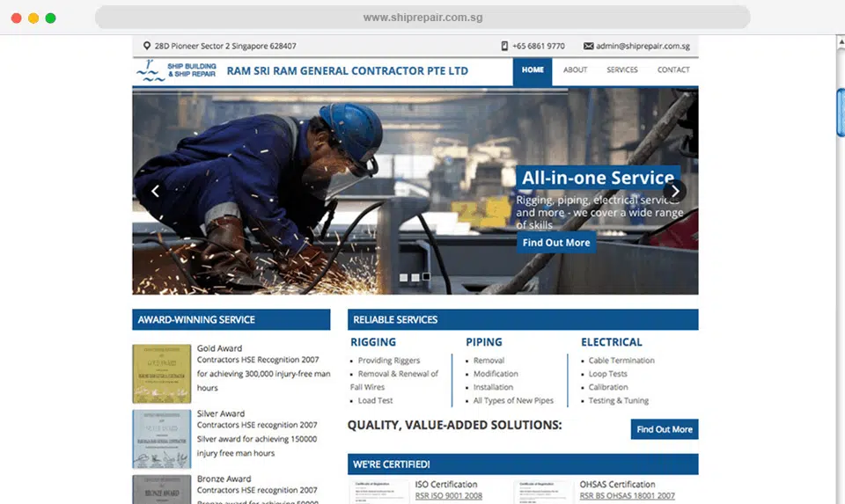The height and width of the screenshot is (504, 845).
Task: Click the Removal item under Piping
Action: click(489, 361)
